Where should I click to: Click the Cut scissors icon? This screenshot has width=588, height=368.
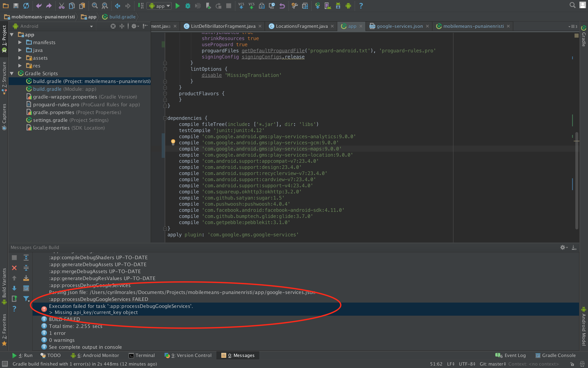[61, 6]
